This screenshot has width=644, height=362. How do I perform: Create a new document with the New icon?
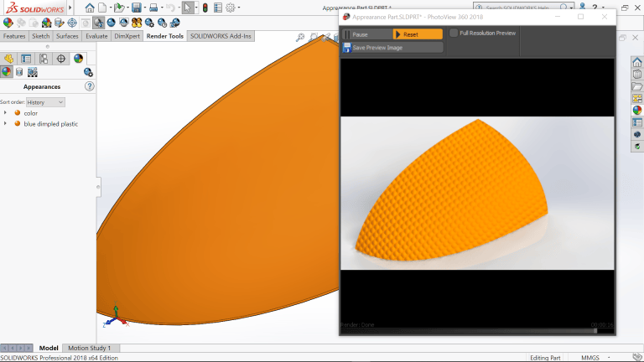[x=102, y=8]
